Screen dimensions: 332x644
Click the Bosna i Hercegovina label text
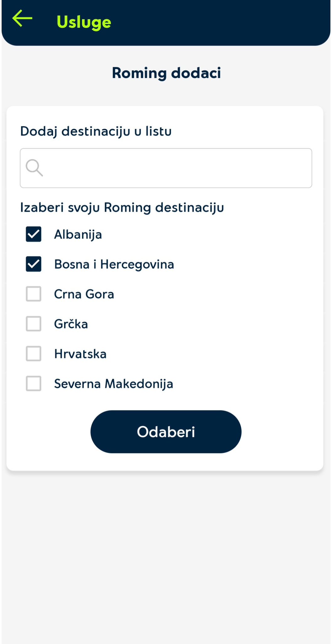tap(114, 264)
